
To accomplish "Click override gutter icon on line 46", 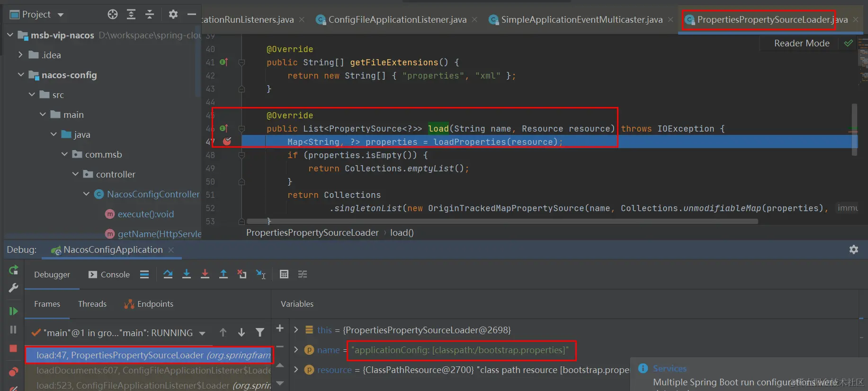I will click(224, 128).
